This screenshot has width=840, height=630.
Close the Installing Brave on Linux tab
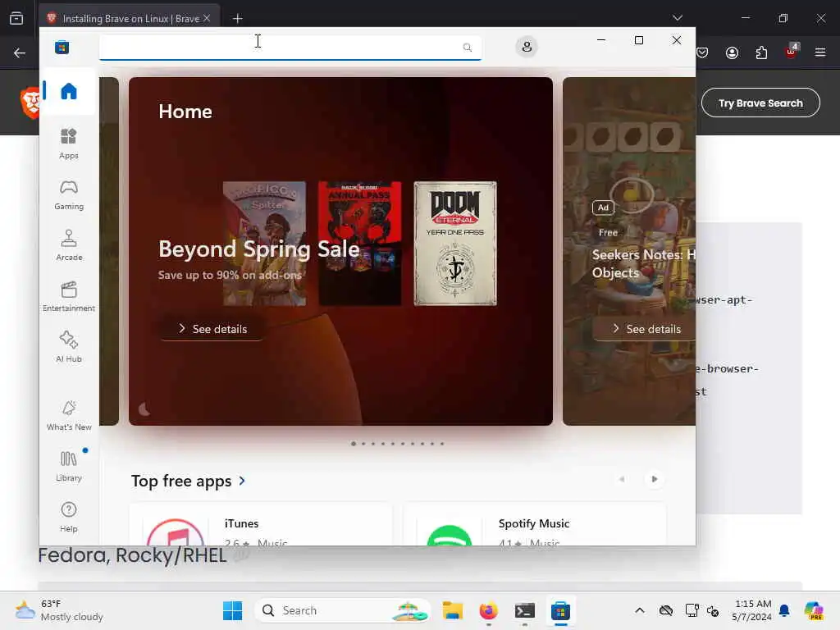[x=207, y=18]
